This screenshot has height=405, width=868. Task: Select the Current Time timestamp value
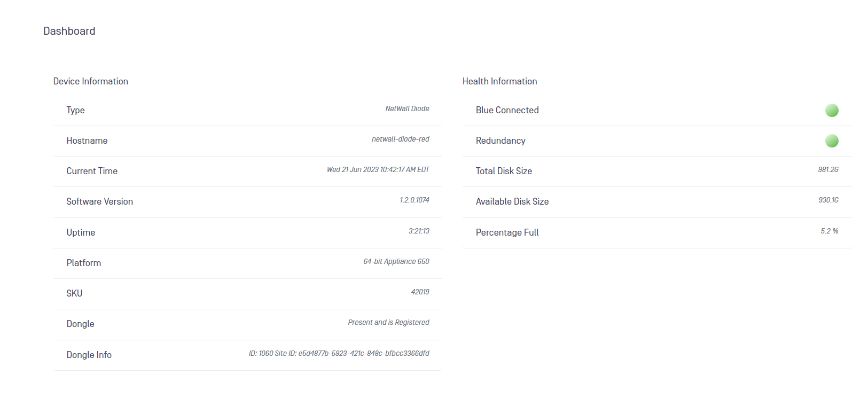point(378,169)
